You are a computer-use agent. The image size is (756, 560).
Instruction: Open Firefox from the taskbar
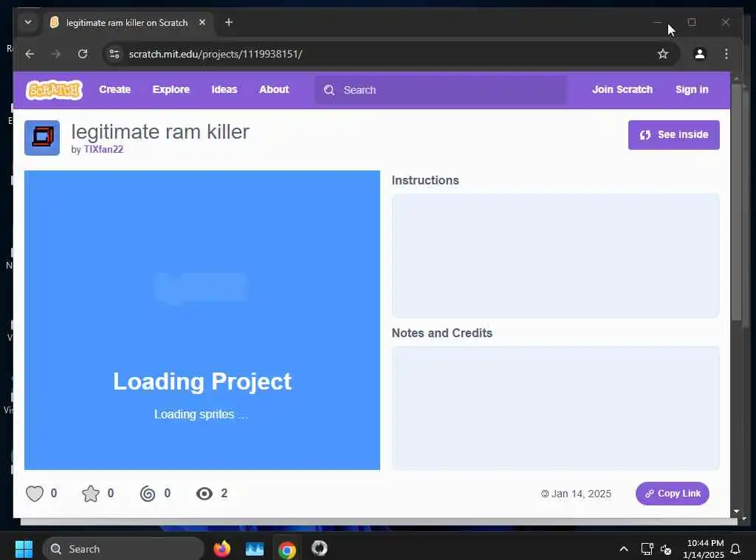tap(221, 548)
